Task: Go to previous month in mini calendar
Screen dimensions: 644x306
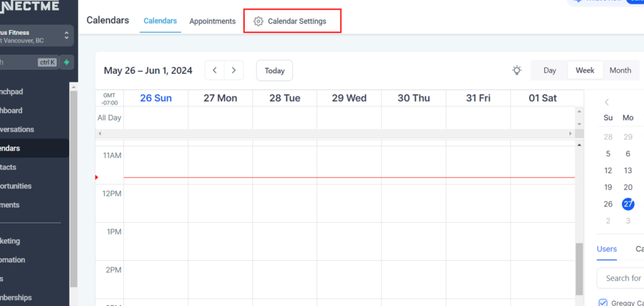Action: (607, 102)
